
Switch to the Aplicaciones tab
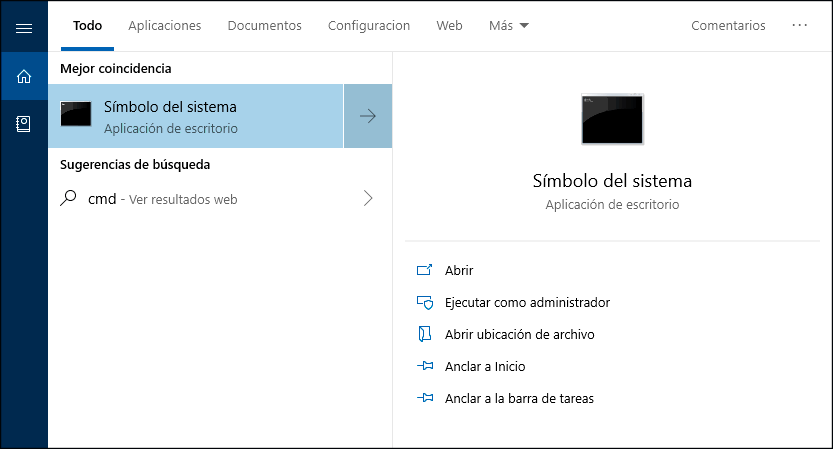tap(165, 26)
